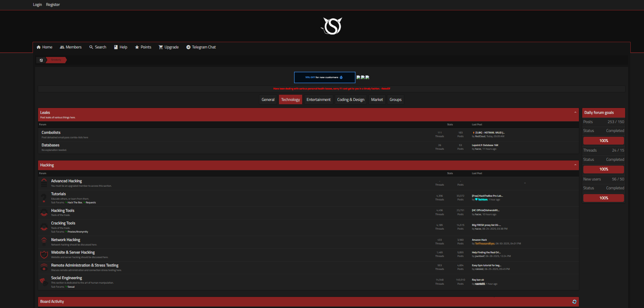
Task: Open the Advanced Hacking forum title
Action: (67, 181)
